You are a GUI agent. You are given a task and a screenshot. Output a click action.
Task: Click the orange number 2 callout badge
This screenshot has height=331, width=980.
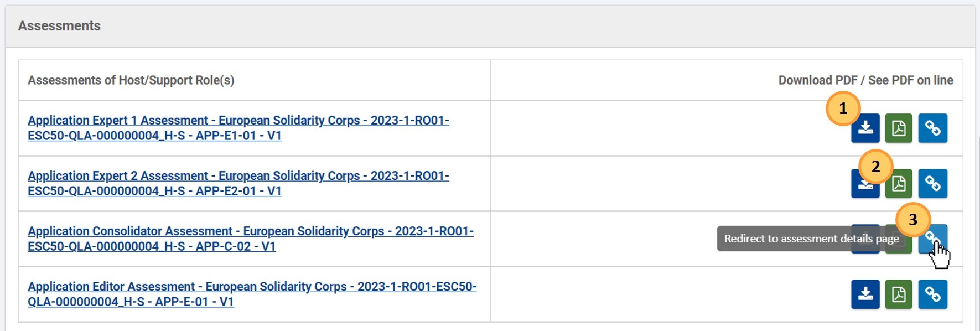pyautogui.click(x=875, y=166)
